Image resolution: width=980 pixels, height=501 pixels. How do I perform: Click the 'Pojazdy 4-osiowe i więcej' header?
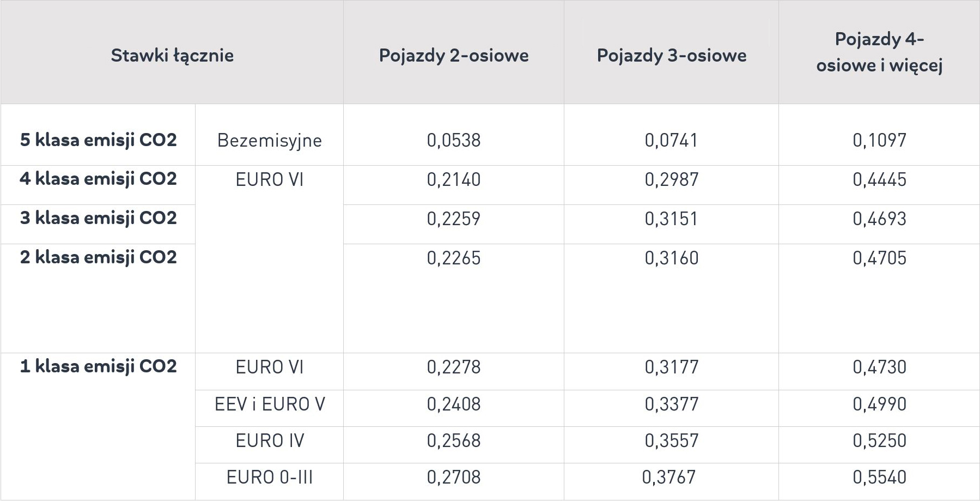(x=879, y=52)
